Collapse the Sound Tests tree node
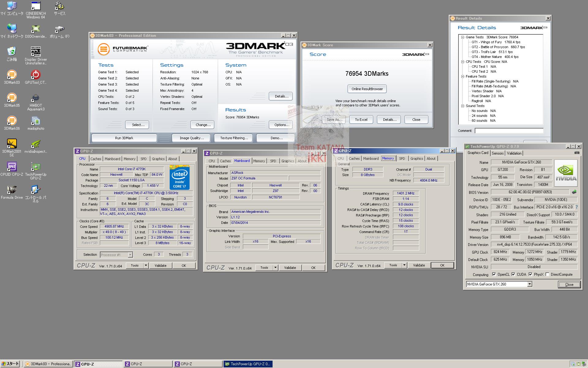588x368 pixels. point(462,106)
